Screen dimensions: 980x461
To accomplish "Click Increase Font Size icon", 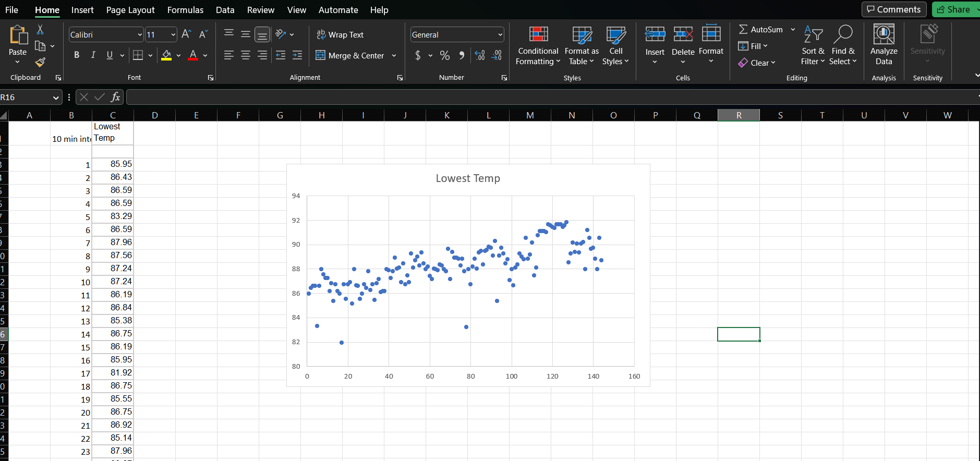I will [186, 34].
